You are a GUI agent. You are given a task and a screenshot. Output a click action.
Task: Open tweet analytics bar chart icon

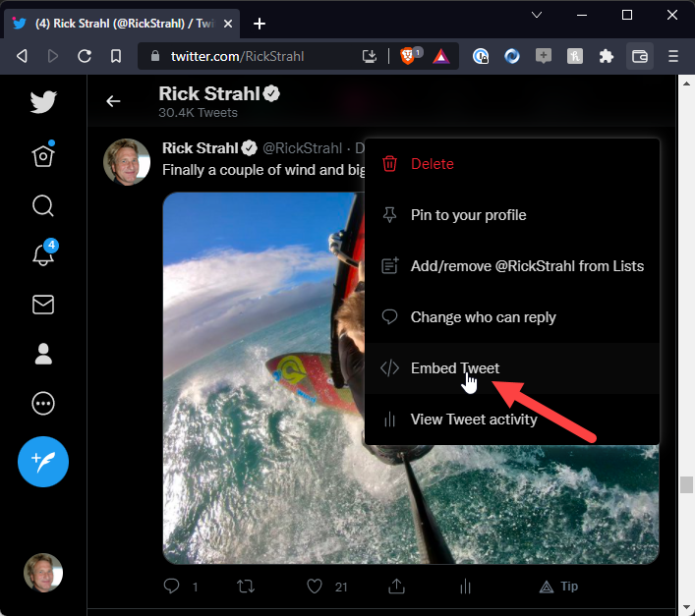coord(465,587)
